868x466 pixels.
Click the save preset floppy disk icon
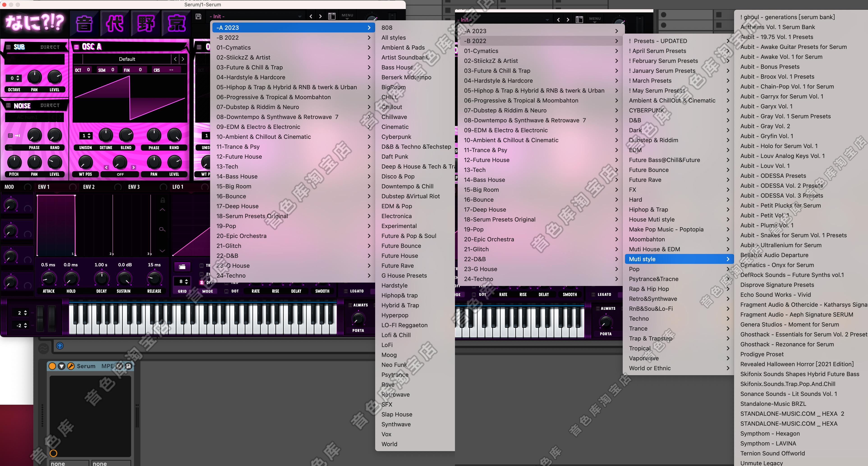point(198,16)
